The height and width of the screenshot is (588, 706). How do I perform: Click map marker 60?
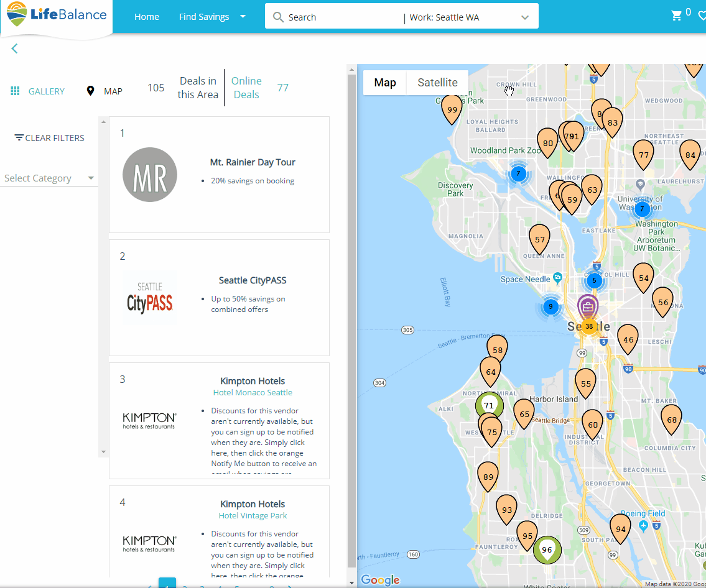[593, 425]
